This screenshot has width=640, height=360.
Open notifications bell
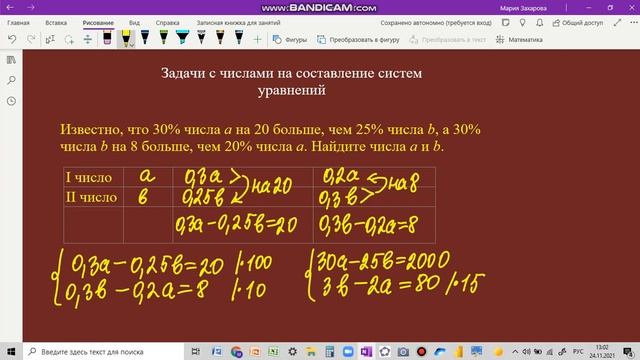(x=540, y=23)
